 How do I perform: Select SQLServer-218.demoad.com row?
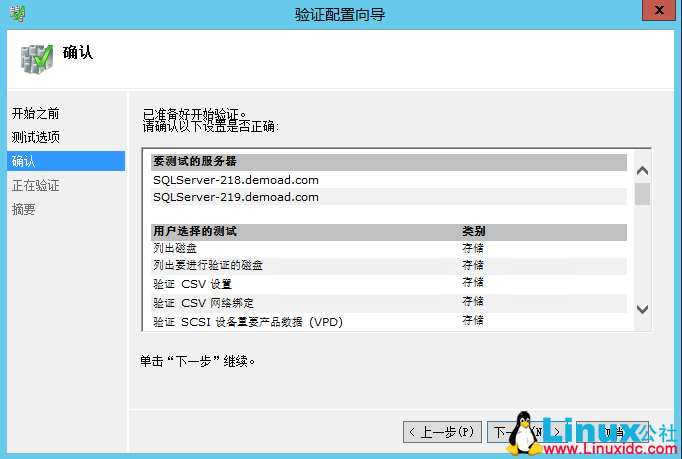[389, 180]
